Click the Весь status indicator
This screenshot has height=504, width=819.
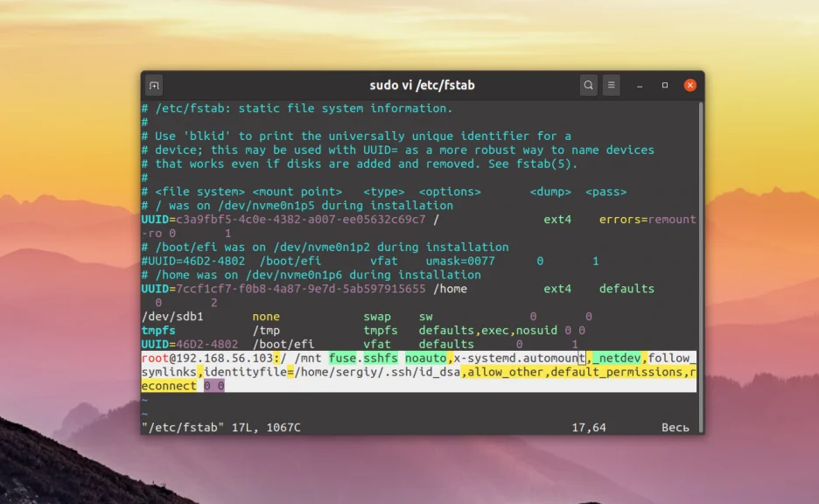pyautogui.click(x=677, y=428)
